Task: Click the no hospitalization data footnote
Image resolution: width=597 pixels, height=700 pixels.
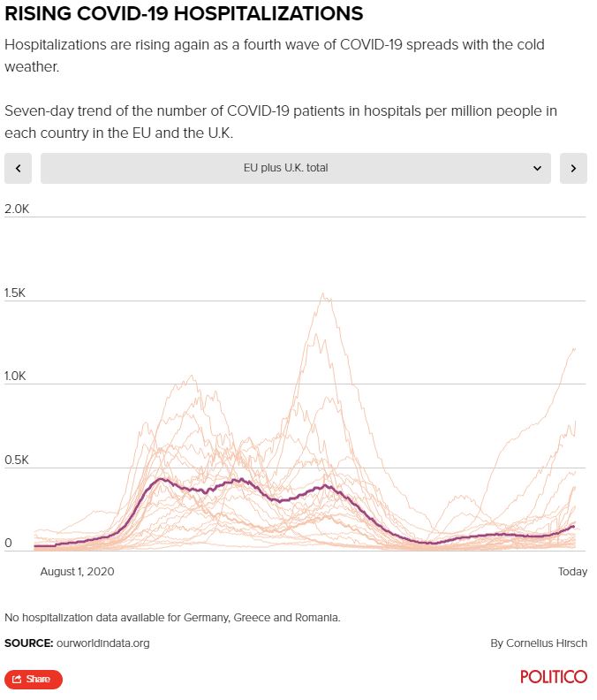Action: [x=172, y=617]
